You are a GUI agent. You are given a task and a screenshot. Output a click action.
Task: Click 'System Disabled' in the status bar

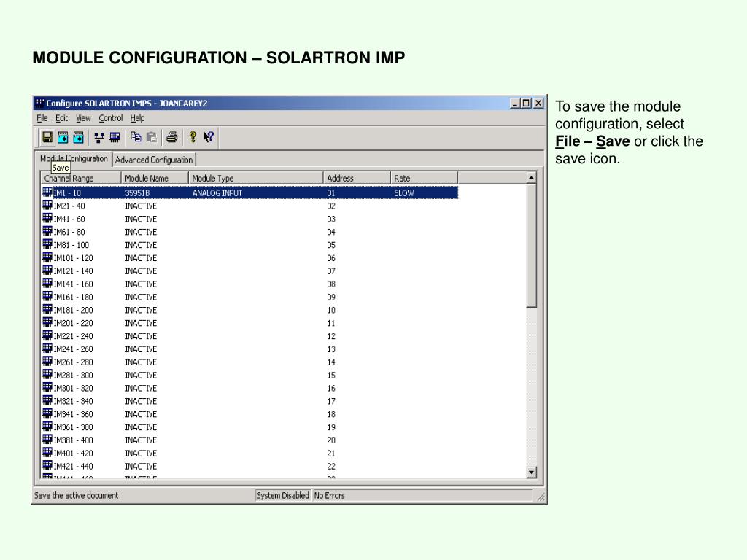click(x=282, y=495)
